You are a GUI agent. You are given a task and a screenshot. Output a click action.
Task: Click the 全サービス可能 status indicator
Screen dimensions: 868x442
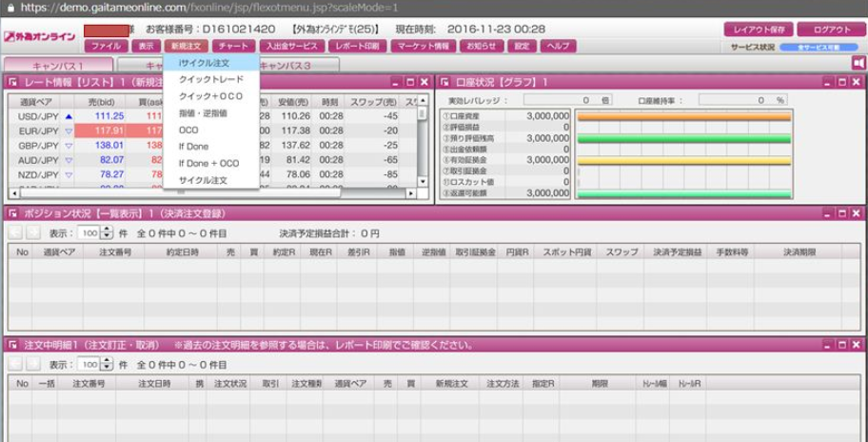(x=819, y=48)
